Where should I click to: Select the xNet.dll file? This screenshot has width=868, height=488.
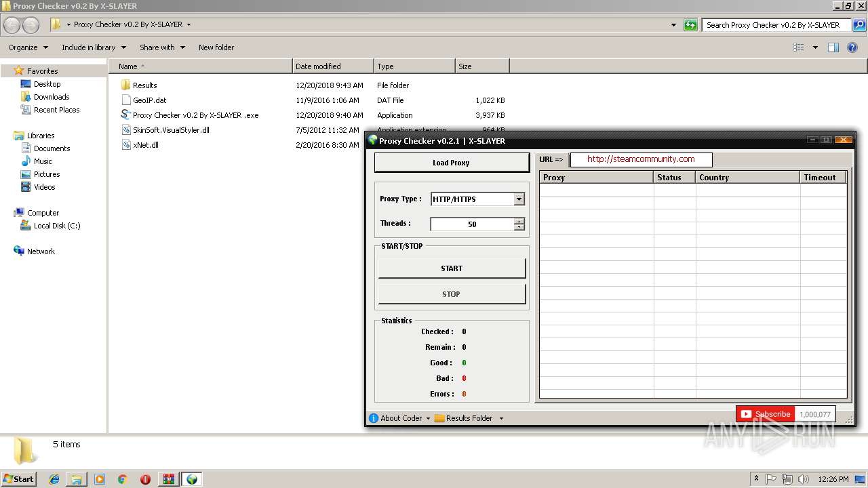(145, 145)
